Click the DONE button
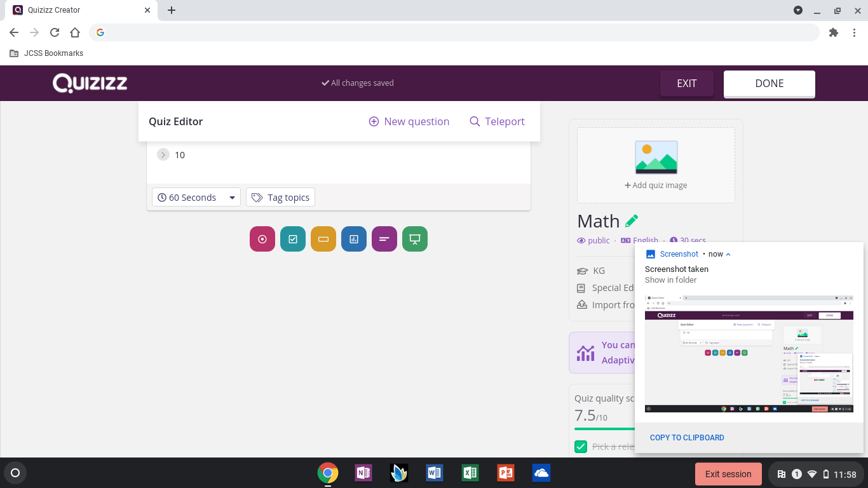 (x=770, y=83)
